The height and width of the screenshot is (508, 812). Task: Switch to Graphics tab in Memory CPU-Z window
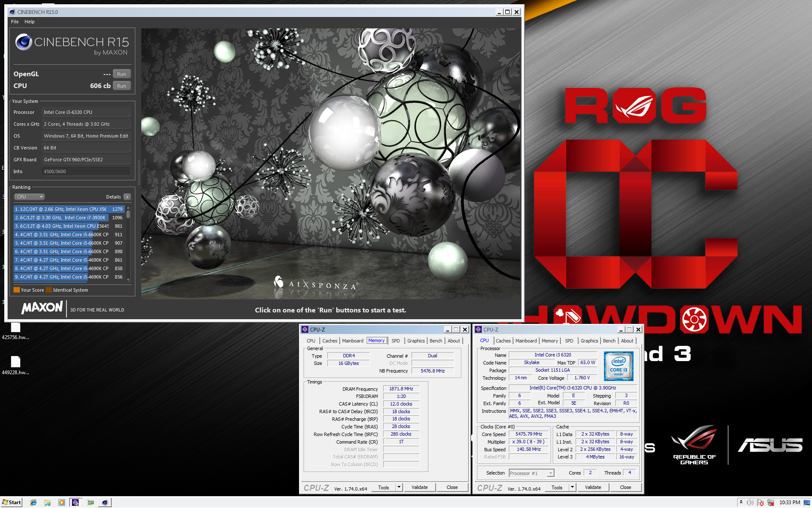pyautogui.click(x=416, y=341)
